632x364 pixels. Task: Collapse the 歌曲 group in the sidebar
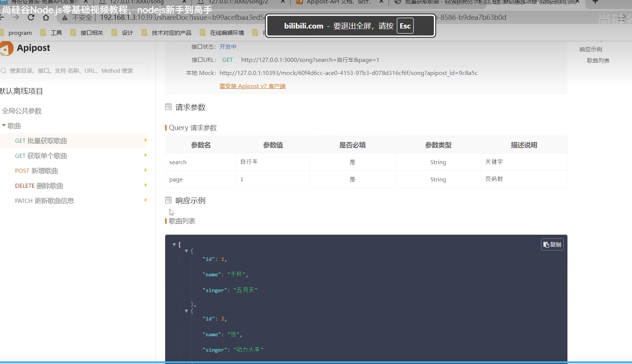pyautogui.click(x=4, y=126)
